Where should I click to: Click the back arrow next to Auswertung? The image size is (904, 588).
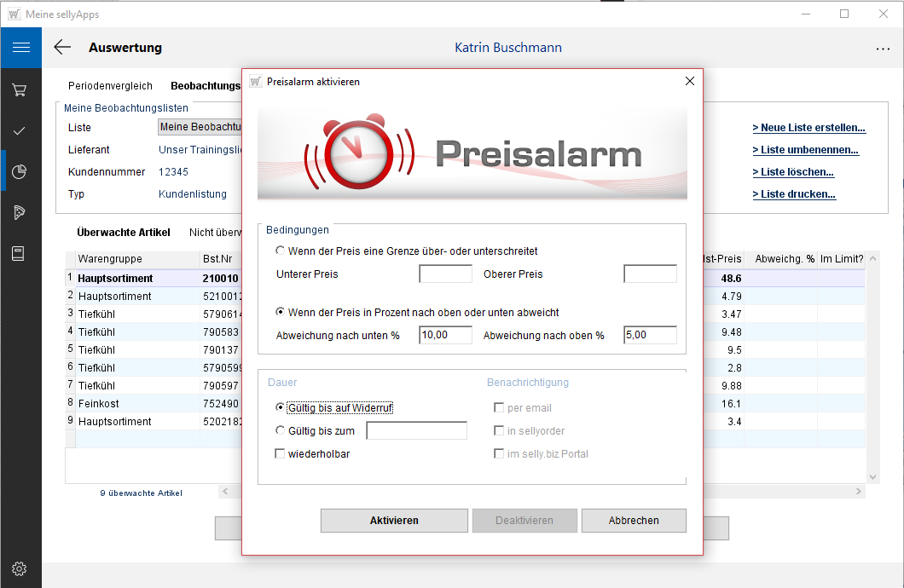point(62,48)
